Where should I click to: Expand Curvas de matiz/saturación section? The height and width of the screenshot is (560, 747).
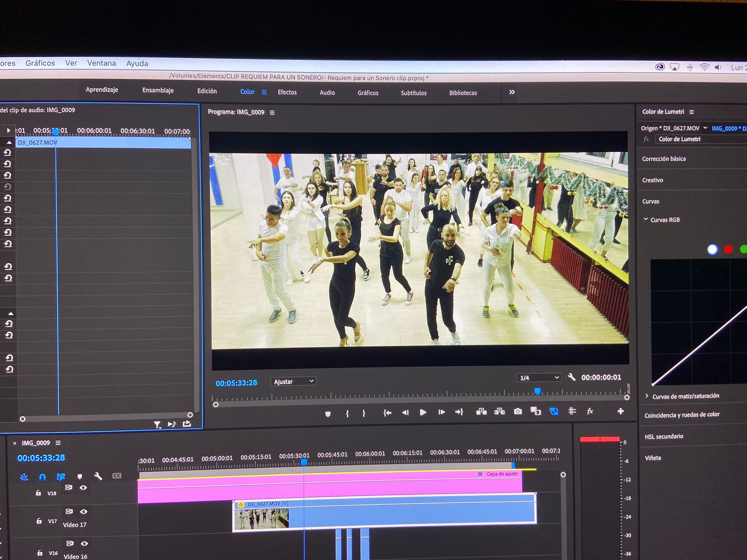pyautogui.click(x=647, y=396)
